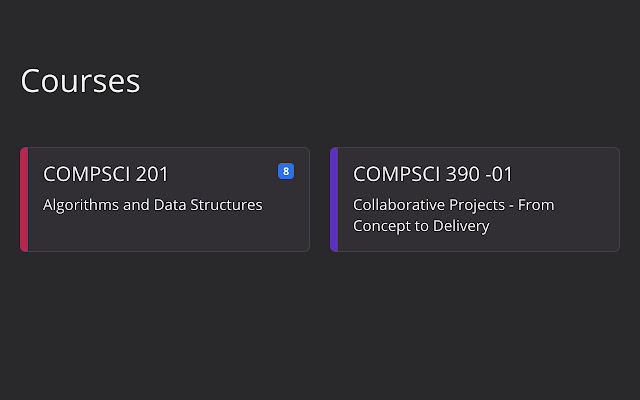Select the Algorithms and Data Structures subtitle

coord(152,205)
